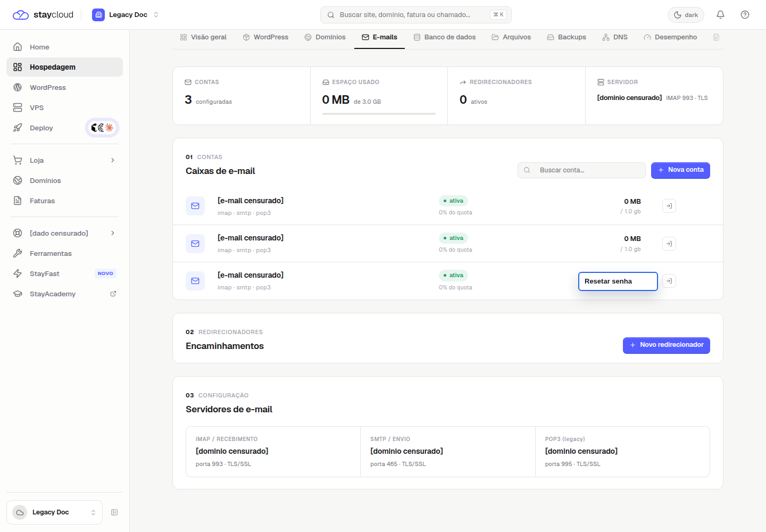766x532 pixels.
Task: Select the POP3 (legacy) server card
Action: pyautogui.click(x=622, y=452)
